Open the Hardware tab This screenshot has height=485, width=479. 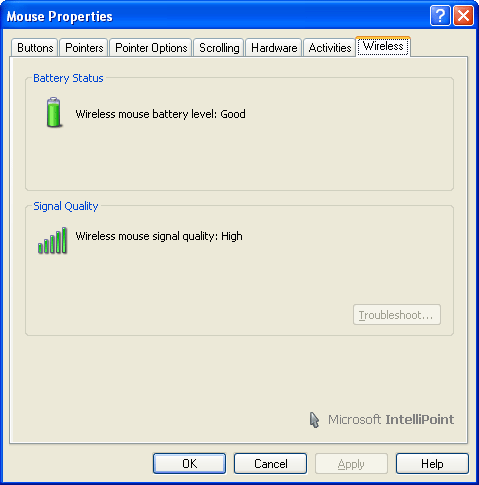coord(274,48)
